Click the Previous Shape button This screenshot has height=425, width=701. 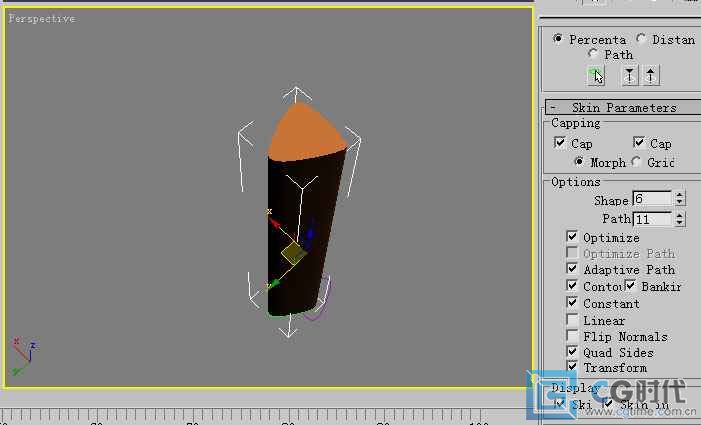coord(629,76)
